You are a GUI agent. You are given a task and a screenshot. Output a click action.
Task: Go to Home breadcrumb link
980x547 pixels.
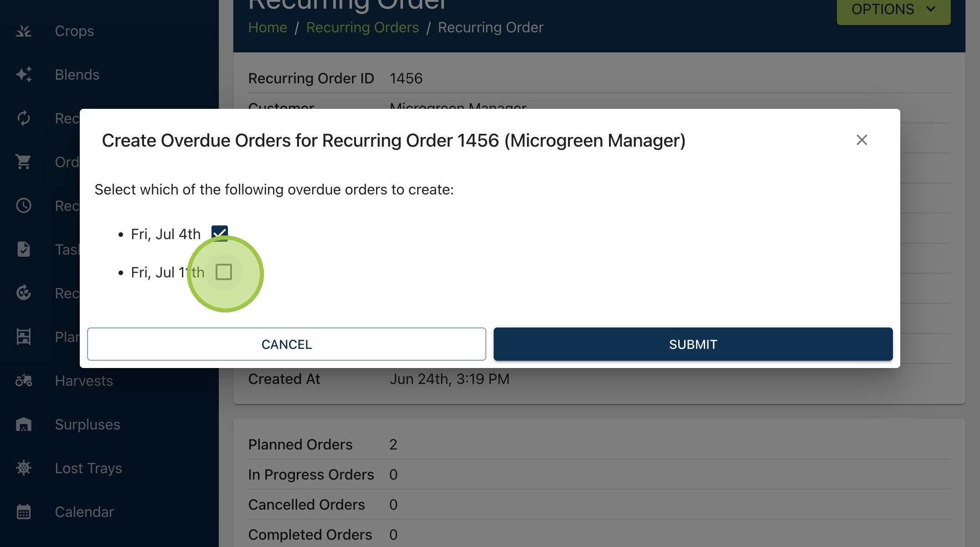pos(268,28)
